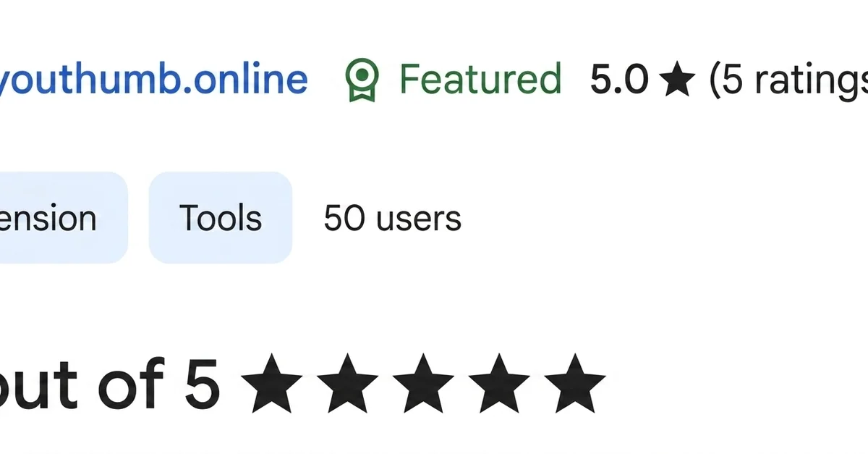
Task: Click the third large rating star
Action: 424,383
